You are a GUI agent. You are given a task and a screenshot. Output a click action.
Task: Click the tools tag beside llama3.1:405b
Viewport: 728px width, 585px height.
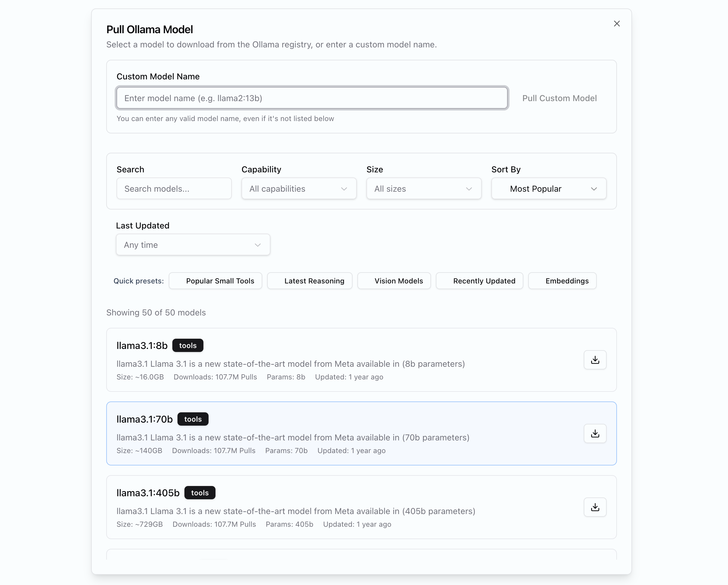click(x=200, y=493)
